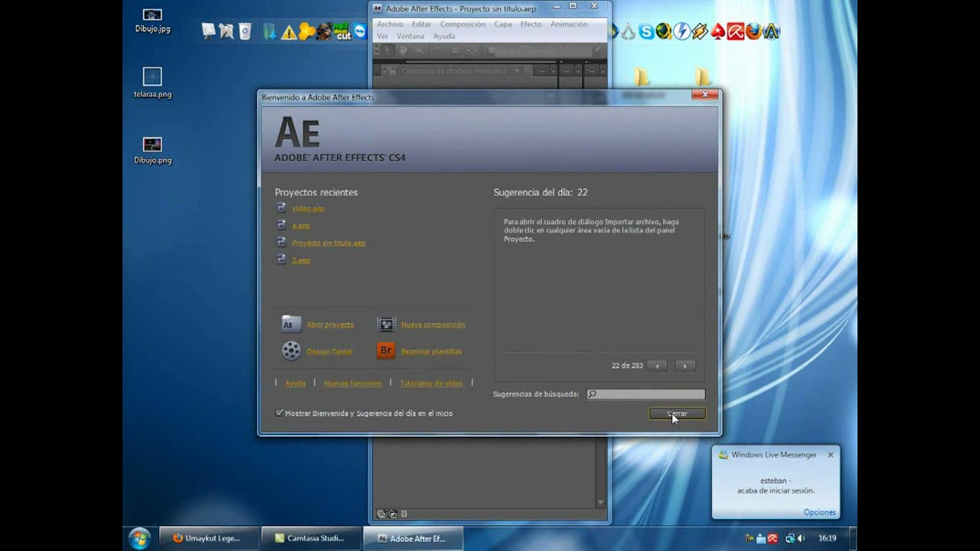
Task: Click the AE icon beside Abrir proyecto
Action: point(291,324)
